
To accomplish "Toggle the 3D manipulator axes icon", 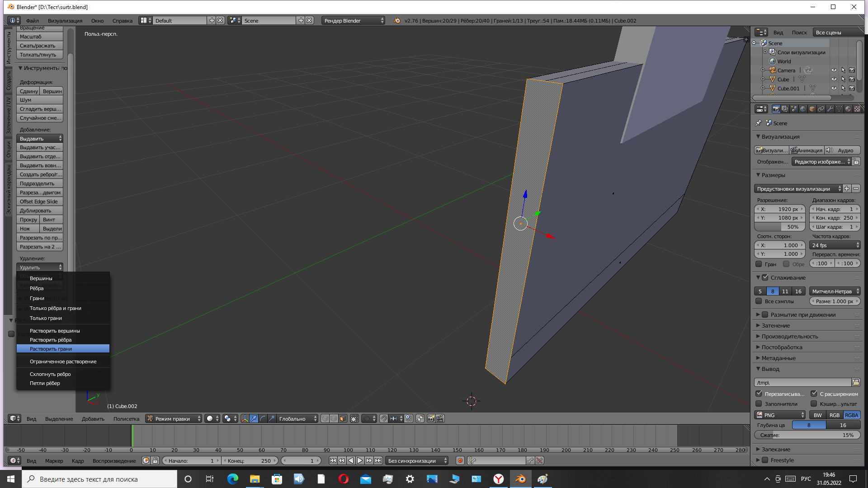I will click(245, 419).
